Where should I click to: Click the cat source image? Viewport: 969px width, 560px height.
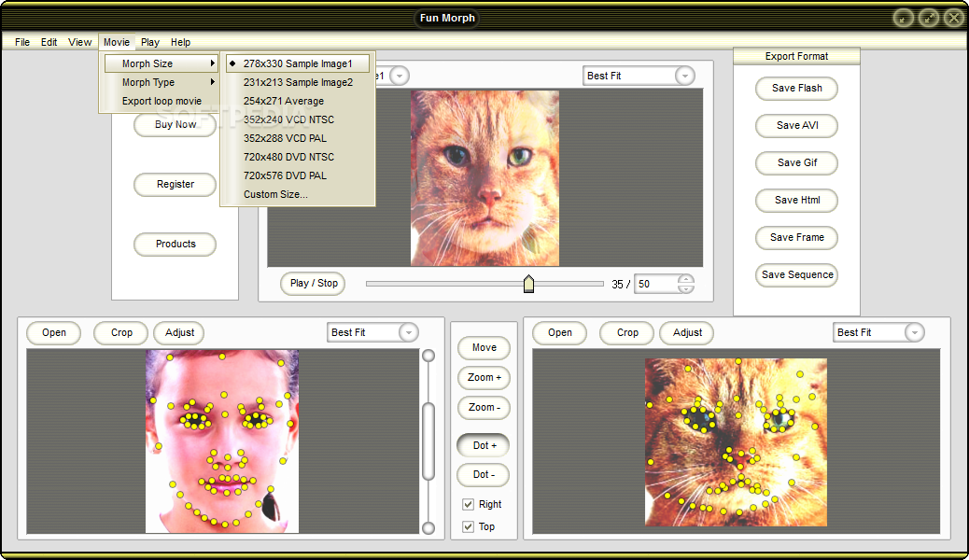pos(736,442)
